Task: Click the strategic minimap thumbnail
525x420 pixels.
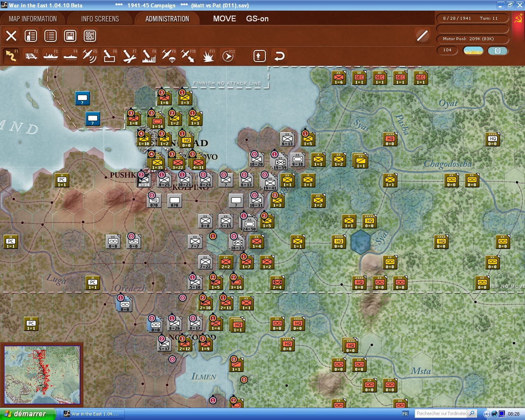Action: tap(42, 375)
